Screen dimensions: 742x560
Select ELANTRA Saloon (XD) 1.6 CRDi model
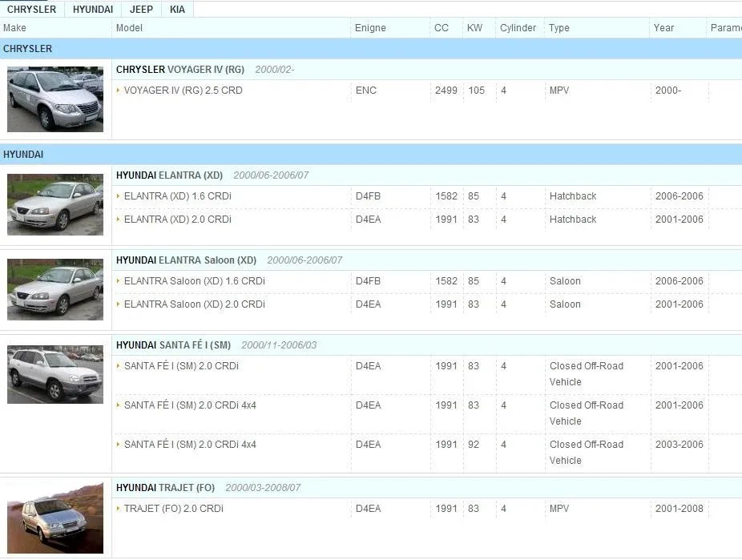click(x=195, y=281)
